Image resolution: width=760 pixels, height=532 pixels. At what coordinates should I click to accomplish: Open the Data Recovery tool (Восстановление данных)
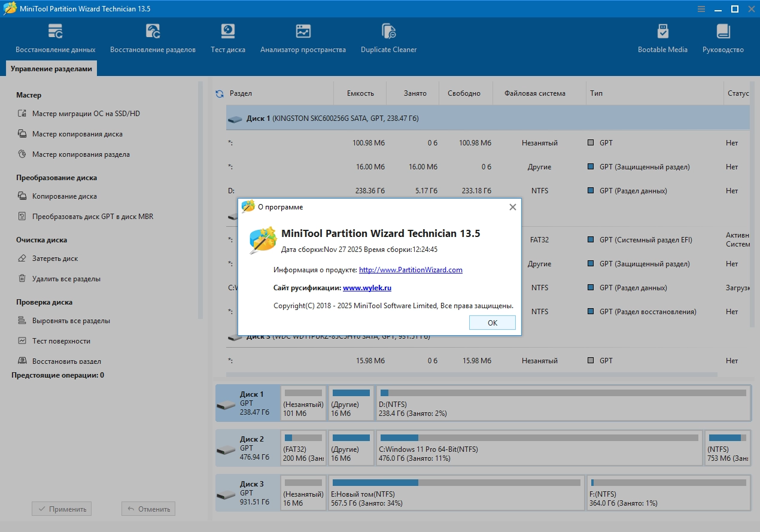click(x=55, y=38)
